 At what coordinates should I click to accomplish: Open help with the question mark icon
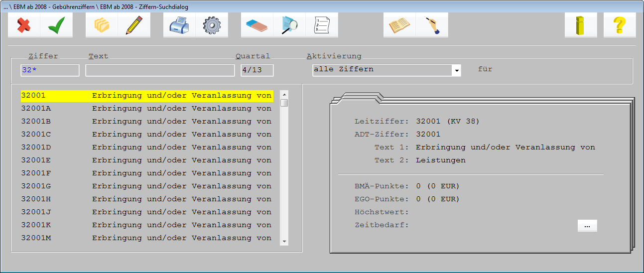620,25
